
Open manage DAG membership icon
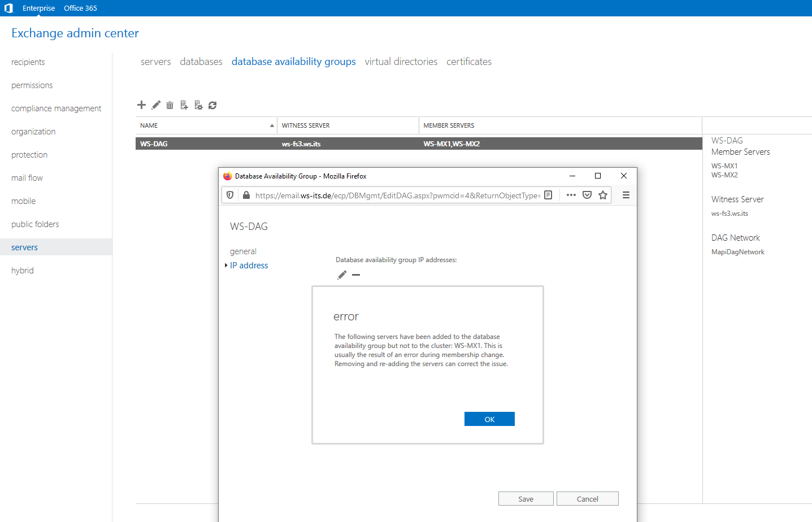[184, 105]
